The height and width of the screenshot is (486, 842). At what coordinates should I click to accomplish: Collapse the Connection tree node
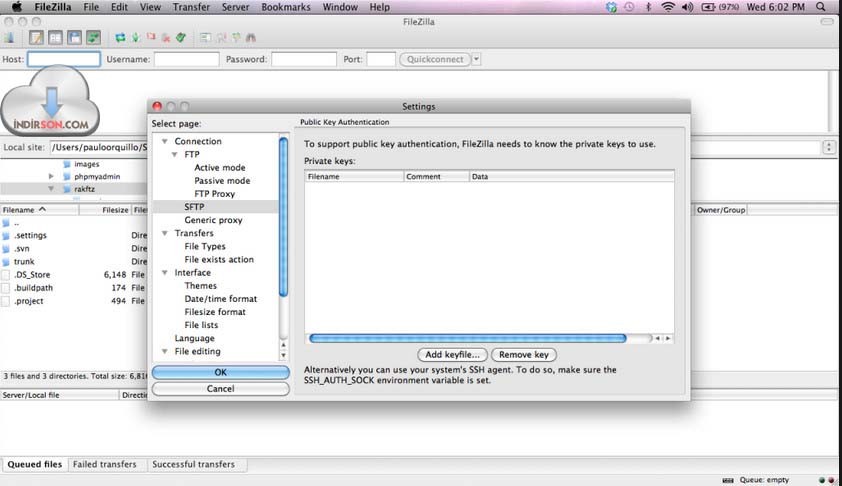click(164, 141)
